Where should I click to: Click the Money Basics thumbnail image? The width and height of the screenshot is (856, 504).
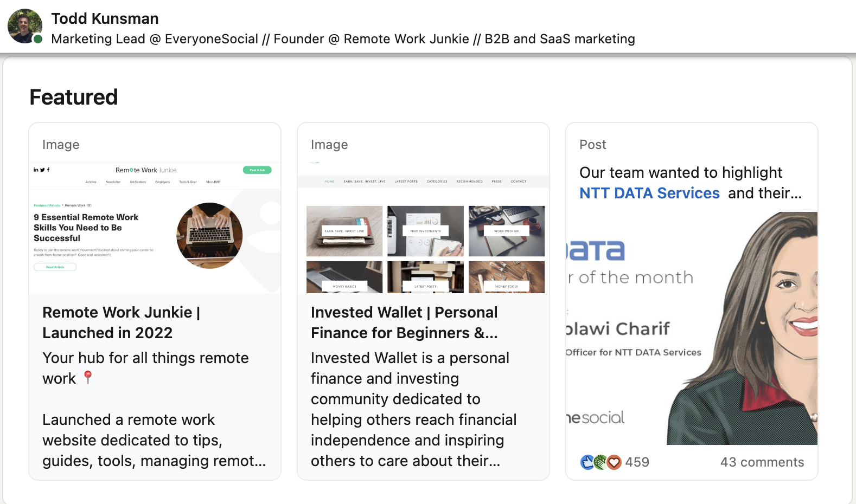[x=344, y=277]
